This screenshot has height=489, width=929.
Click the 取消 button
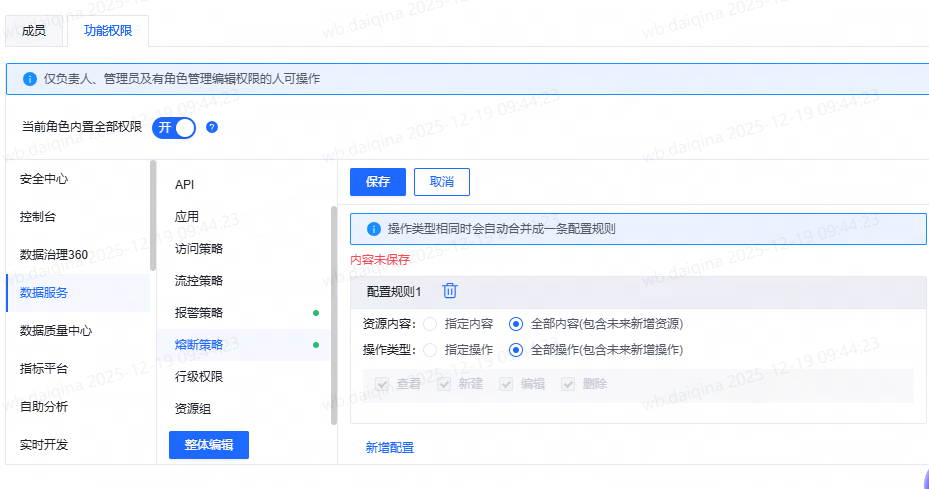click(442, 182)
